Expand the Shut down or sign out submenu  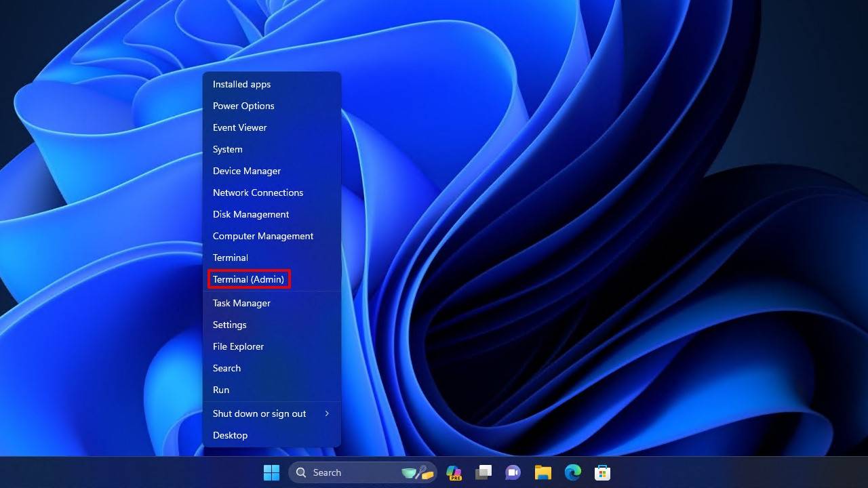(x=260, y=413)
